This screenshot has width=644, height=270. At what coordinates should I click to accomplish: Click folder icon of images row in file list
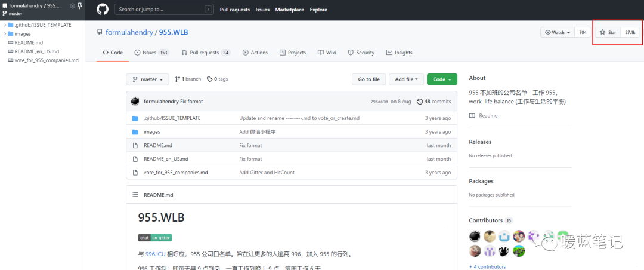pyautogui.click(x=135, y=132)
